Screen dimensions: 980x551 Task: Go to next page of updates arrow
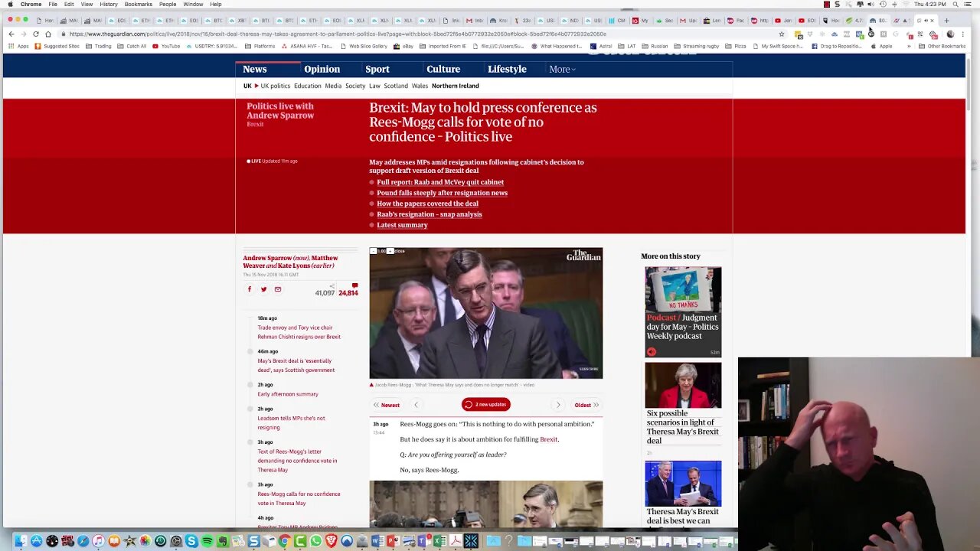[558, 405]
